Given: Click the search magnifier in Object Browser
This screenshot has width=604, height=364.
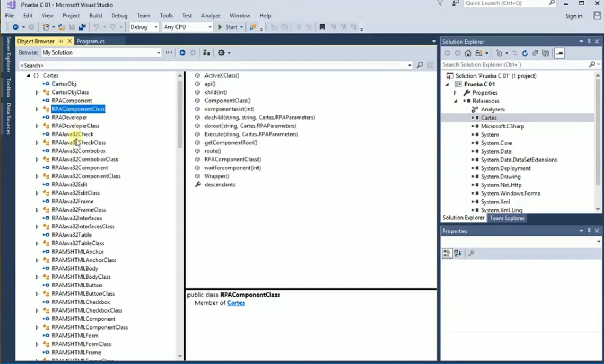Looking at the screenshot, I should point(419,65).
